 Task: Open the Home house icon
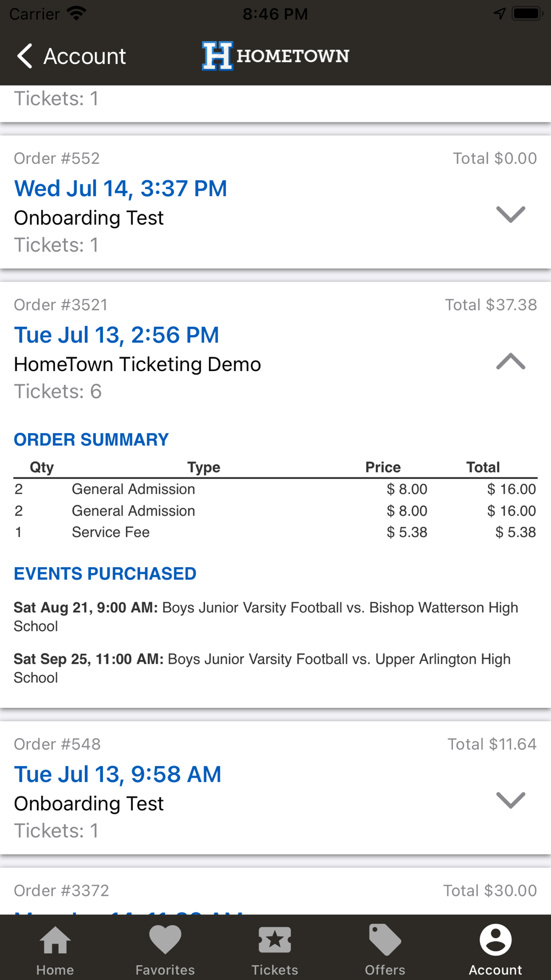click(55, 940)
